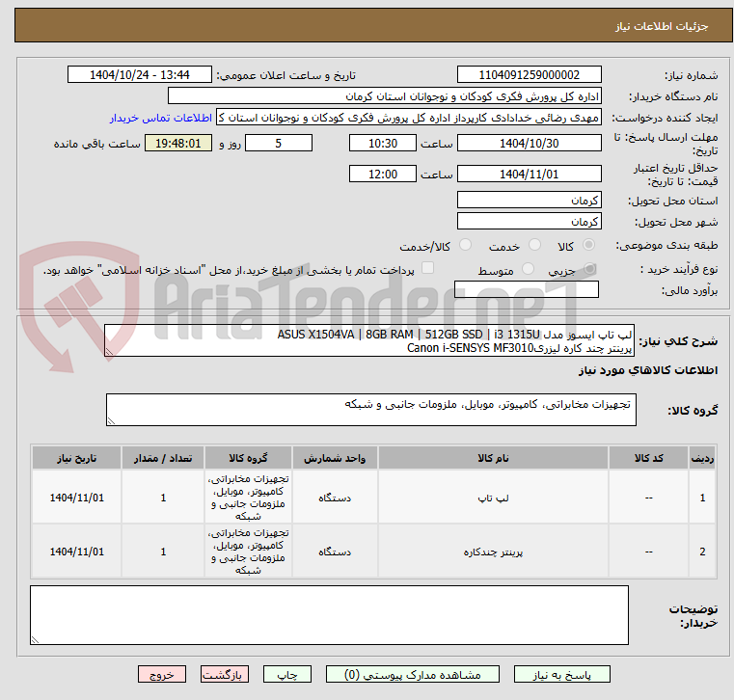Click the بازگشت back button
Image resolution: width=734 pixels, height=700 pixels.
point(225,675)
